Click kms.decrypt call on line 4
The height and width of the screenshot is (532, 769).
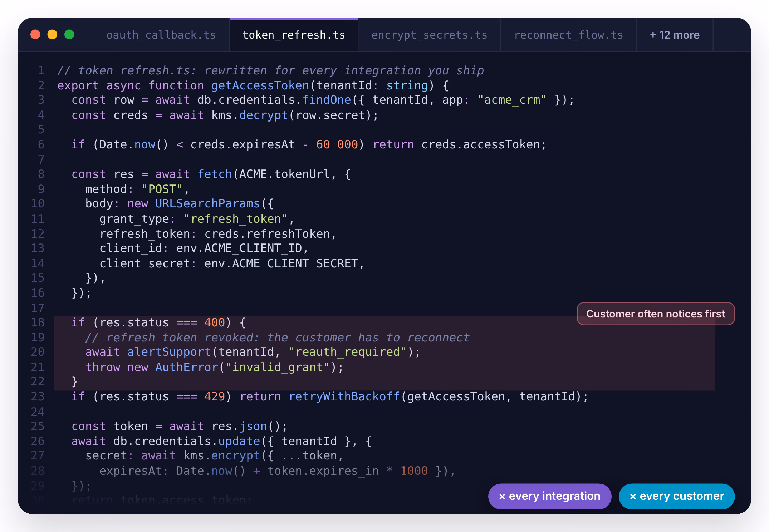click(250, 115)
